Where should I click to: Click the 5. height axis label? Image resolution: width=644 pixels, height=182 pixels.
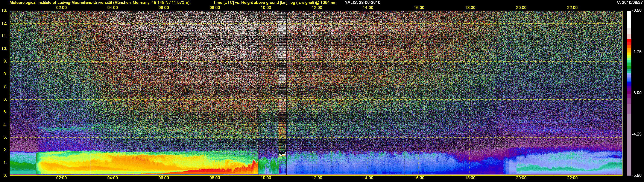(5, 112)
